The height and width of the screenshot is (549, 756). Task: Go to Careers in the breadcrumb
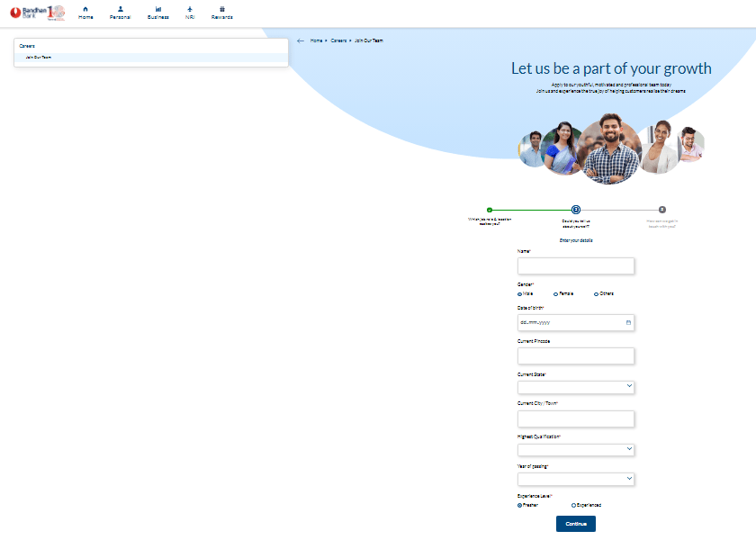338,41
